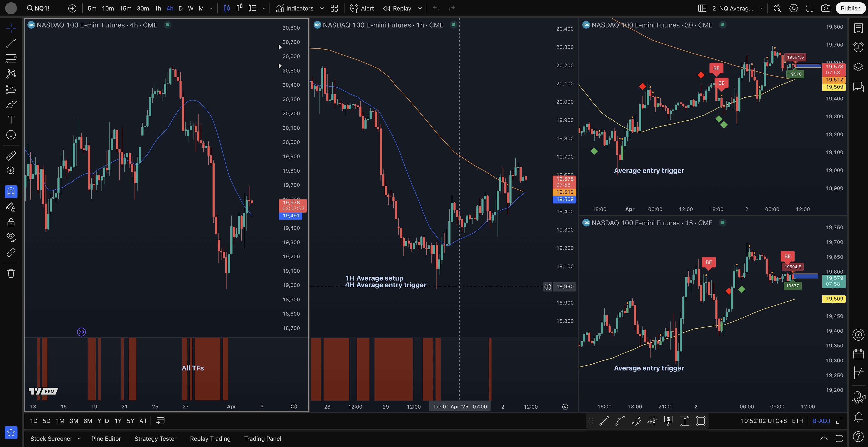Toggle lock all drawing tools
The width and height of the screenshot is (868, 447).
(x=11, y=222)
